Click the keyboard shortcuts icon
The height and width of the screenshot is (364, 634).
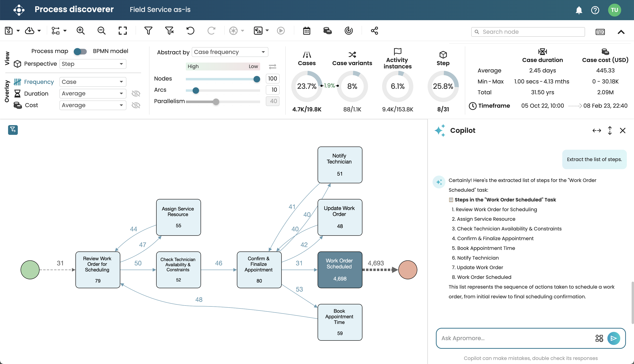click(600, 32)
